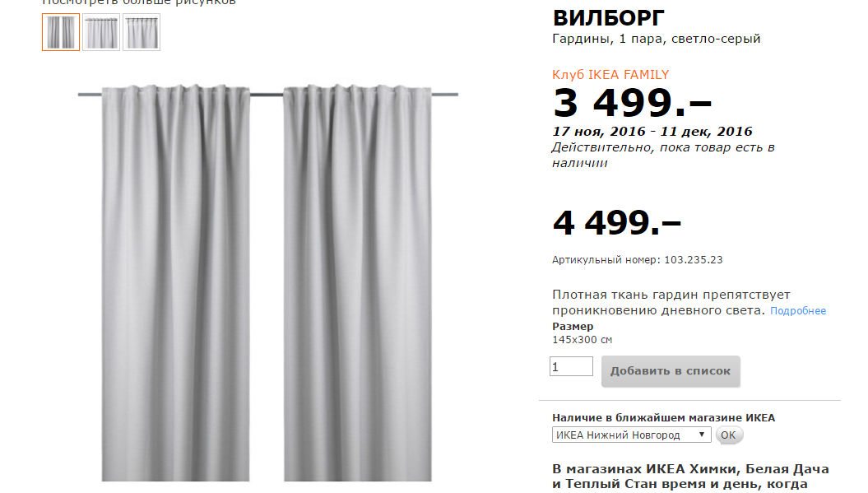This screenshot has width=868, height=493.
Task: Click the 'Гардины, 1 пара, светло-серый' description
Action: pyautogui.click(x=656, y=39)
